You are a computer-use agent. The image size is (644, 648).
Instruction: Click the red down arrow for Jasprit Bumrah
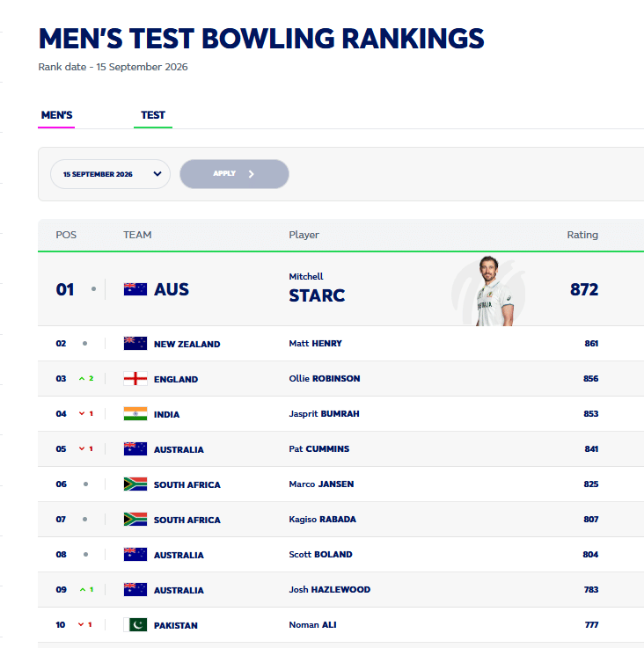coord(82,413)
